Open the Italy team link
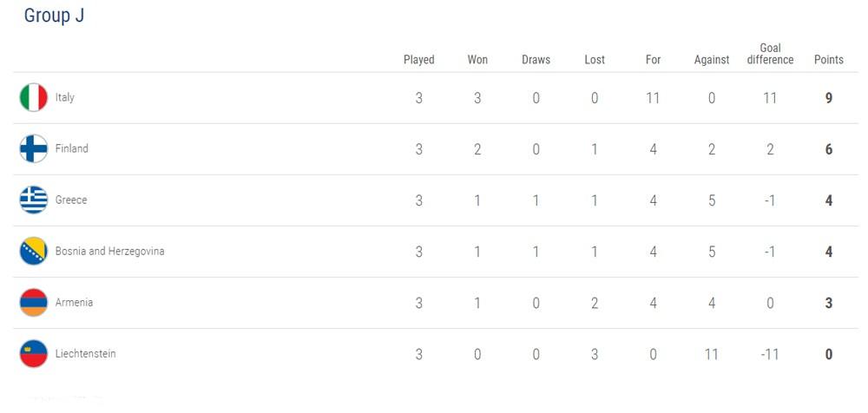 (x=65, y=97)
